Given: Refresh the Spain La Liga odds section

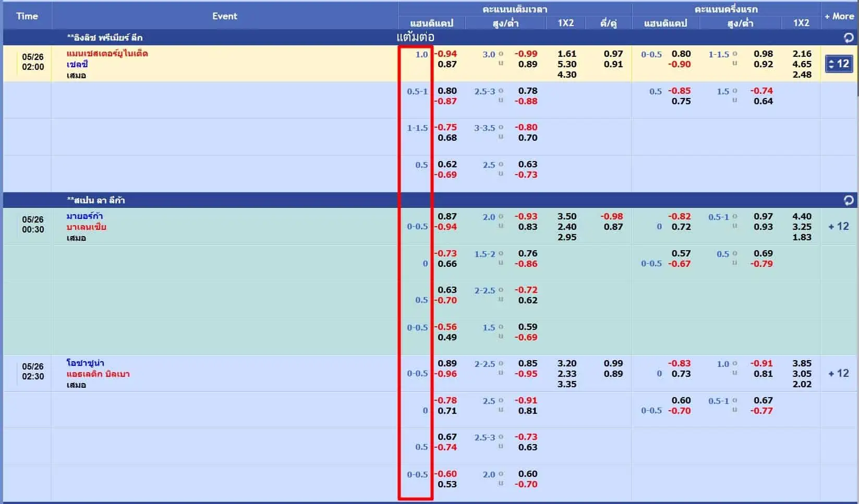Looking at the screenshot, I should click(848, 200).
